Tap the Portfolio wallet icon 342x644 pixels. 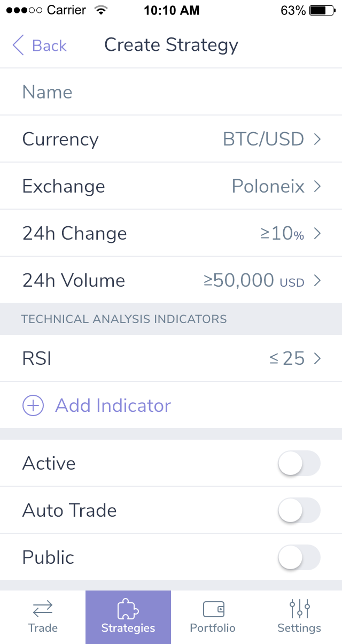tap(213, 609)
